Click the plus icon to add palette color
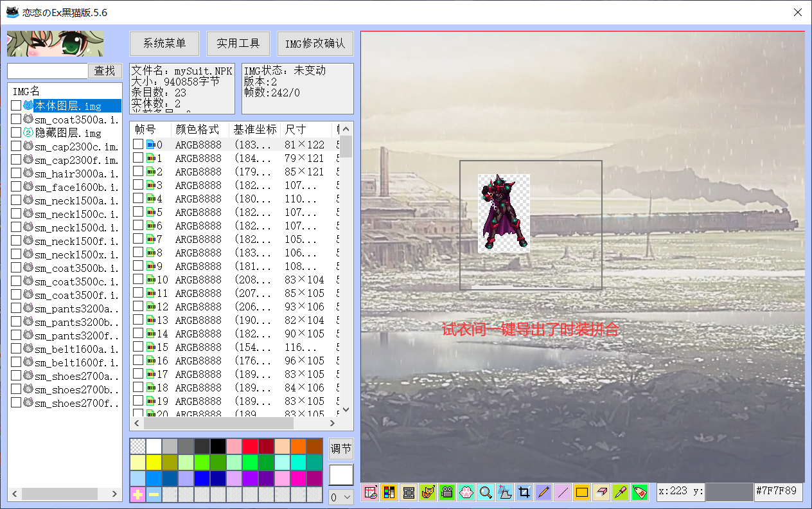This screenshot has width=812, height=509. [x=137, y=494]
